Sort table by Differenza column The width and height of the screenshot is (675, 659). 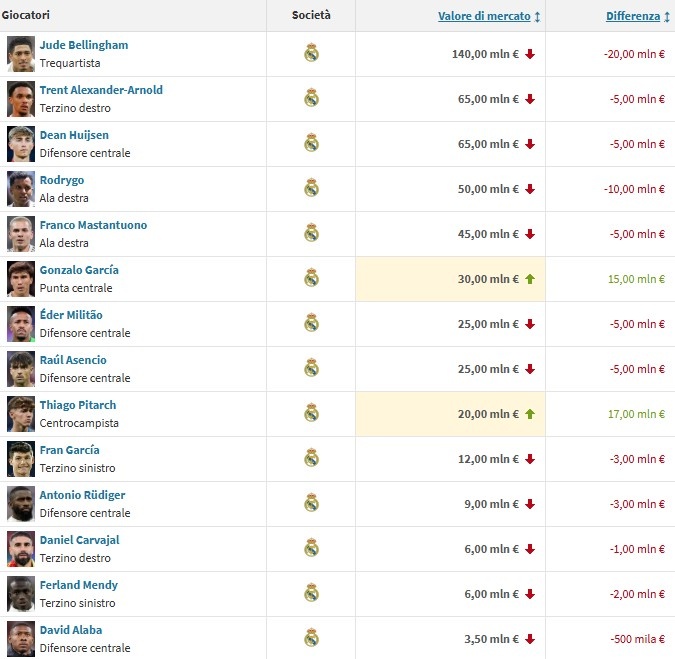[x=632, y=16]
